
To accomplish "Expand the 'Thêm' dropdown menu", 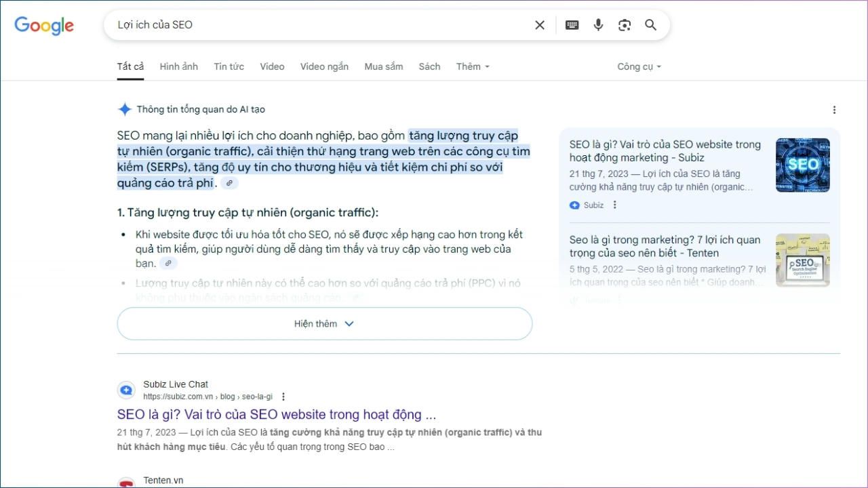I will (x=473, y=66).
